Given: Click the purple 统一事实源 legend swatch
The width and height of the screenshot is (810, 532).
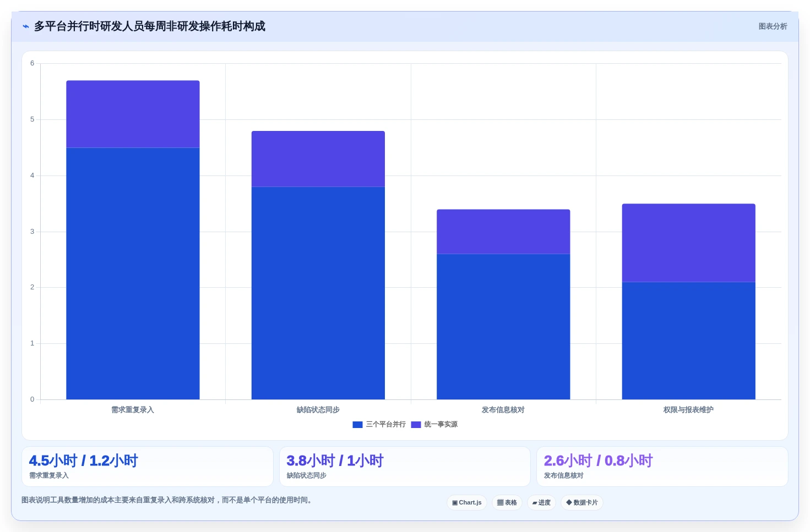Looking at the screenshot, I should point(416,424).
